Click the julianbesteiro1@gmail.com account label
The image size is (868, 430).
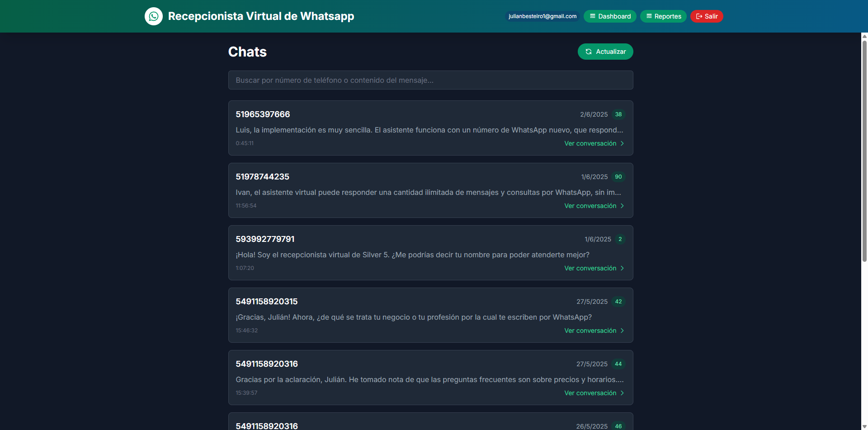(x=542, y=16)
